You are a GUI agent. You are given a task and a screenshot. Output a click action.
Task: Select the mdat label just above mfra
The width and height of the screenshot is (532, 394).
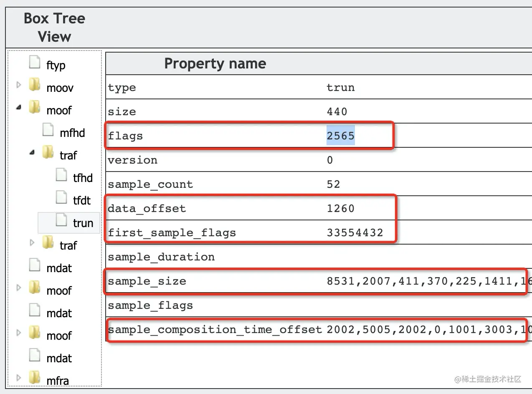click(59, 359)
